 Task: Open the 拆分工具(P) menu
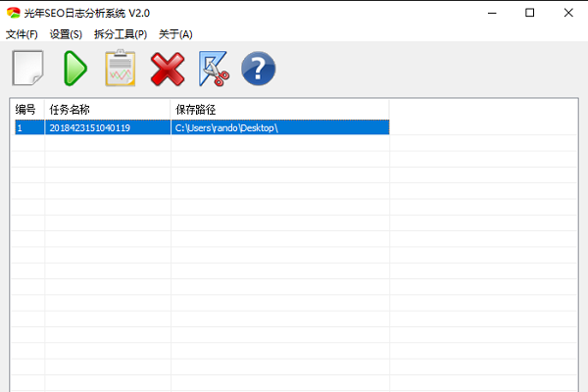coord(120,34)
